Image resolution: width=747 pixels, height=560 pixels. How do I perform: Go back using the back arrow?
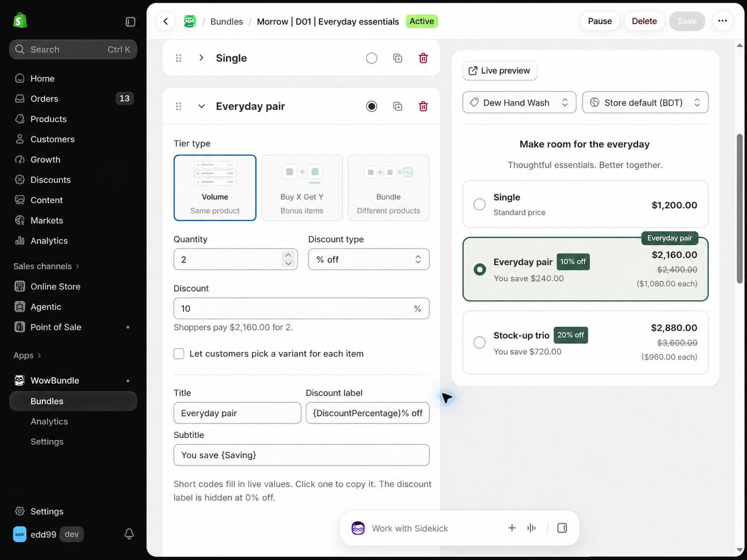166,21
